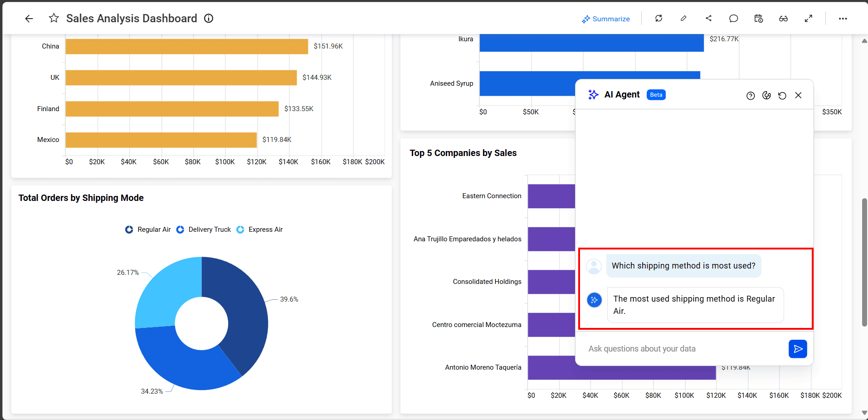Image resolution: width=868 pixels, height=420 pixels.
Task: Expand the dashboard to full screen
Action: pyautogui.click(x=808, y=19)
